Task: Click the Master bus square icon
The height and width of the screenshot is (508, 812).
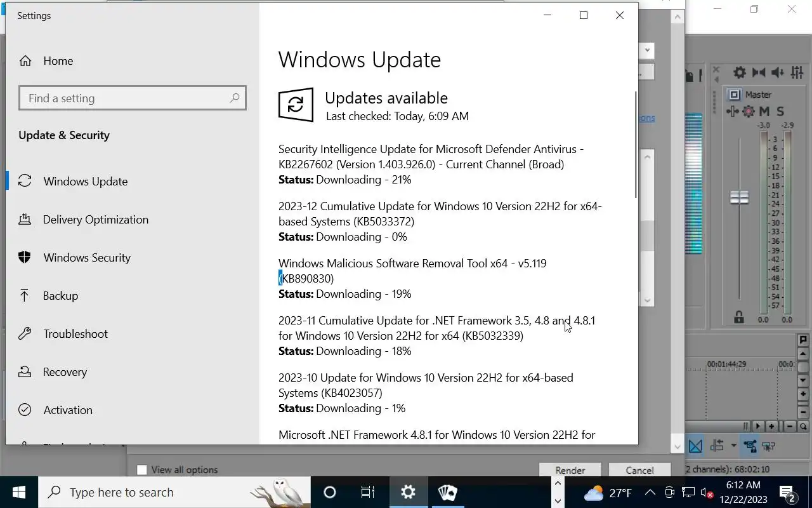Action: [734, 95]
